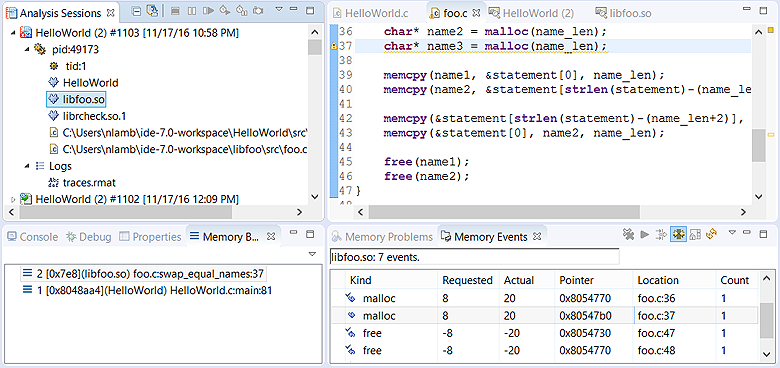The width and height of the screenshot is (780, 368).
Task: Click the stop session icon in Analysis Sessions toolbar
Action: (175, 10)
